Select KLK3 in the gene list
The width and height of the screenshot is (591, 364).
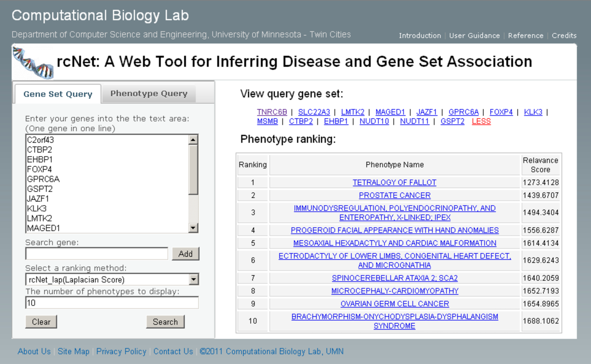point(37,208)
